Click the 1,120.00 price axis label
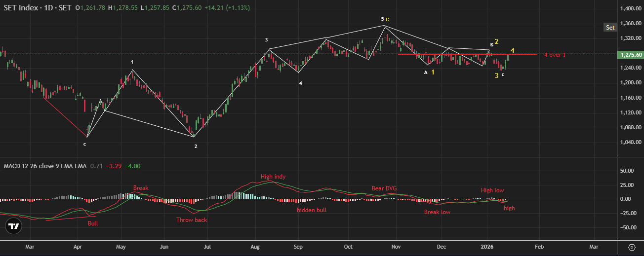The image size is (644, 256). (631, 112)
